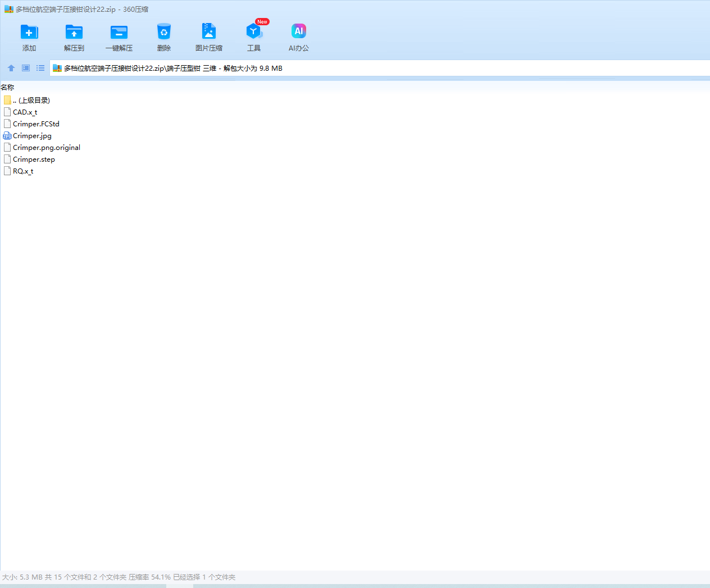The height and width of the screenshot is (588, 710).
Task: Select the Crimper.FCStd file
Action: point(36,124)
